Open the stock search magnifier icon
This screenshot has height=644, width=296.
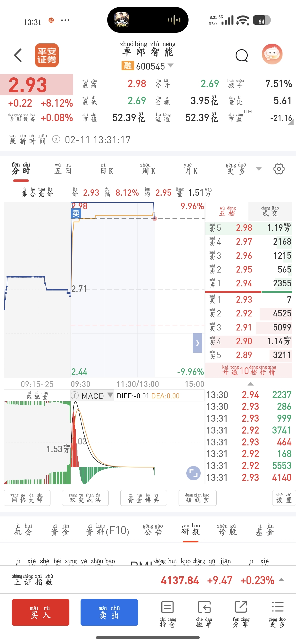pyautogui.click(x=242, y=56)
